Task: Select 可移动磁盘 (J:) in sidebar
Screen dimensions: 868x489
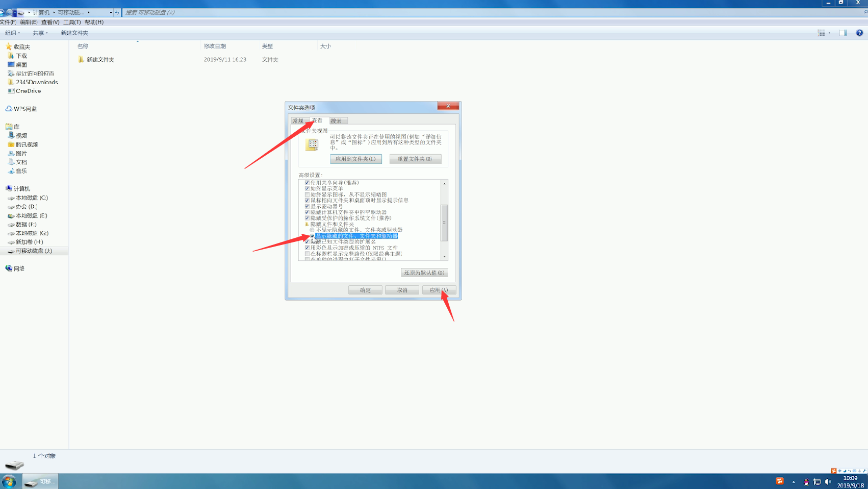Action: click(30, 251)
